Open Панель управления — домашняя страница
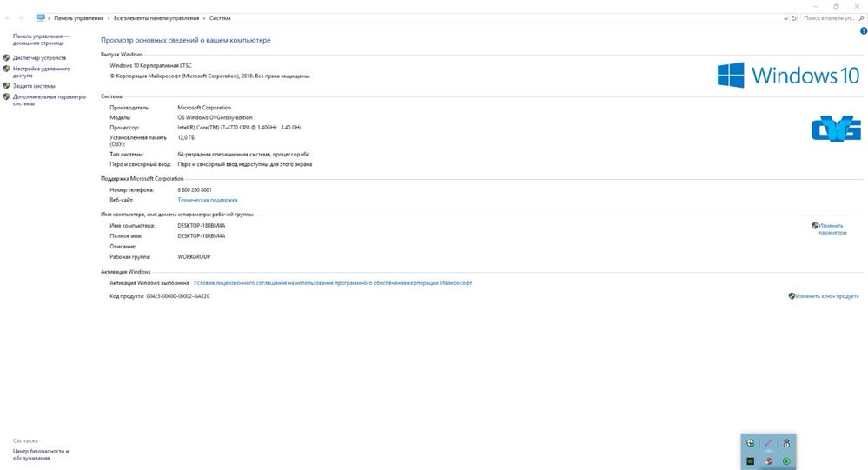The image size is (868, 470). 41,39
